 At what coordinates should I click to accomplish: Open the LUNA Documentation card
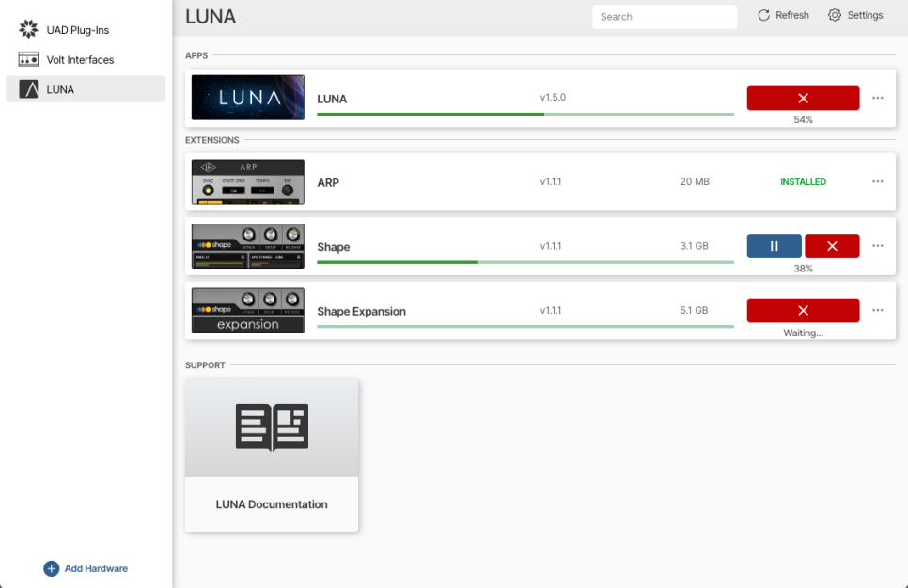tap(272, 455)
